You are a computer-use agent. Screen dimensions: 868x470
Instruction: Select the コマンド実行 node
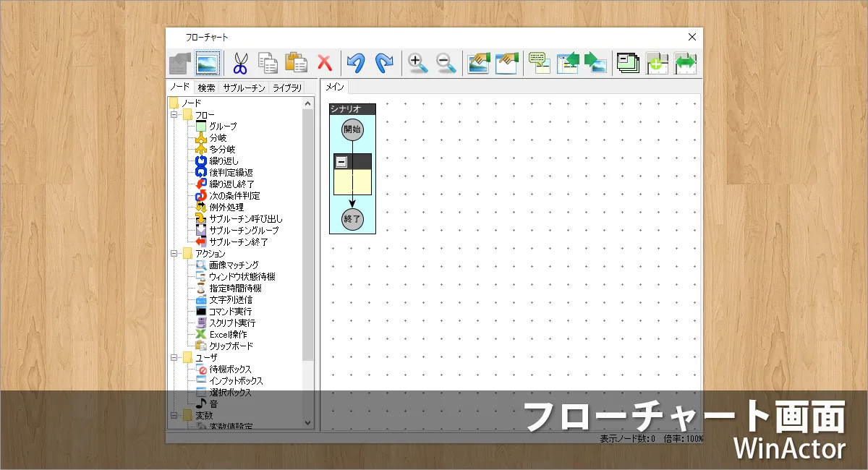click(231, 311)
